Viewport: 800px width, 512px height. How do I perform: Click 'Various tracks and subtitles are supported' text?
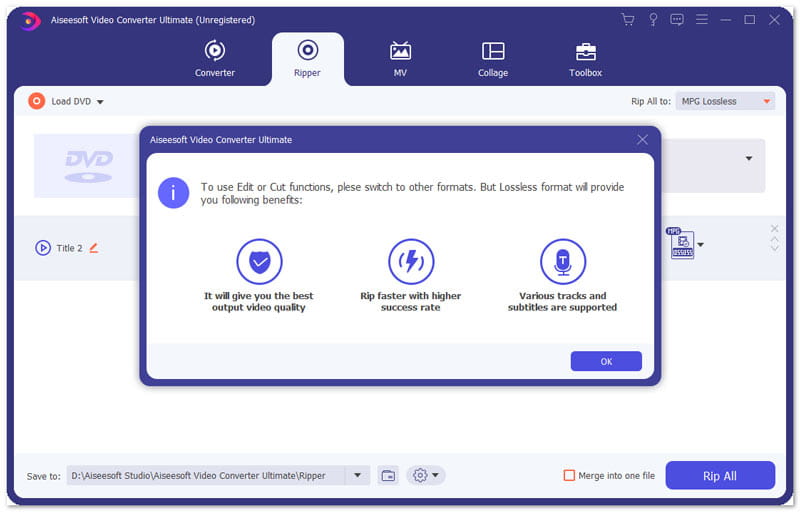click(562, 301)
